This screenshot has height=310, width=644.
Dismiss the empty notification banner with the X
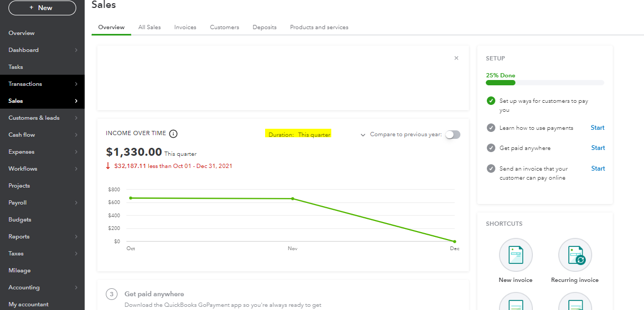(456, 58)
